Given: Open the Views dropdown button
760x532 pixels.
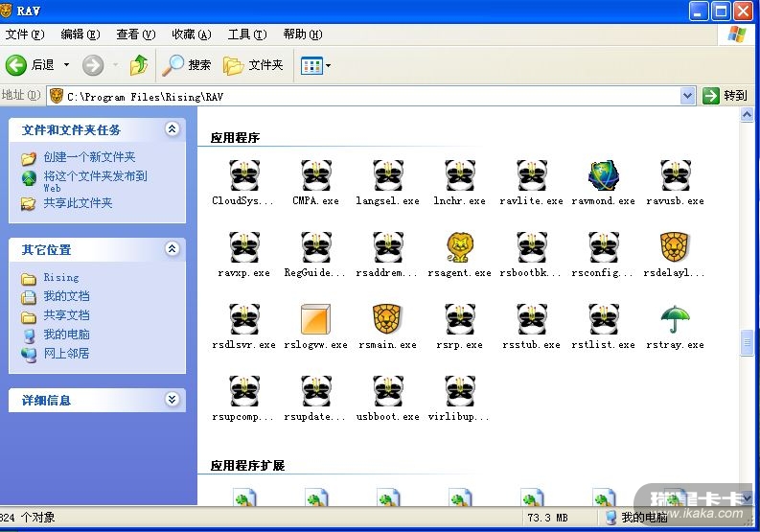Looking at the screenshot, I should [315, 65].
